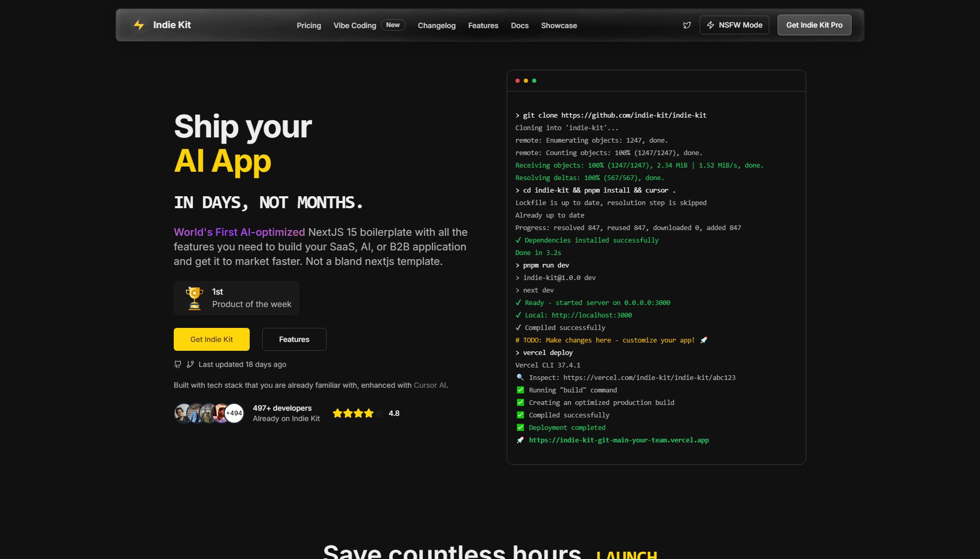Viewport: 980px width, 559px height.
Task: Click Vercel CLI 37.4.1 line
Action: [x=548, y=365]
